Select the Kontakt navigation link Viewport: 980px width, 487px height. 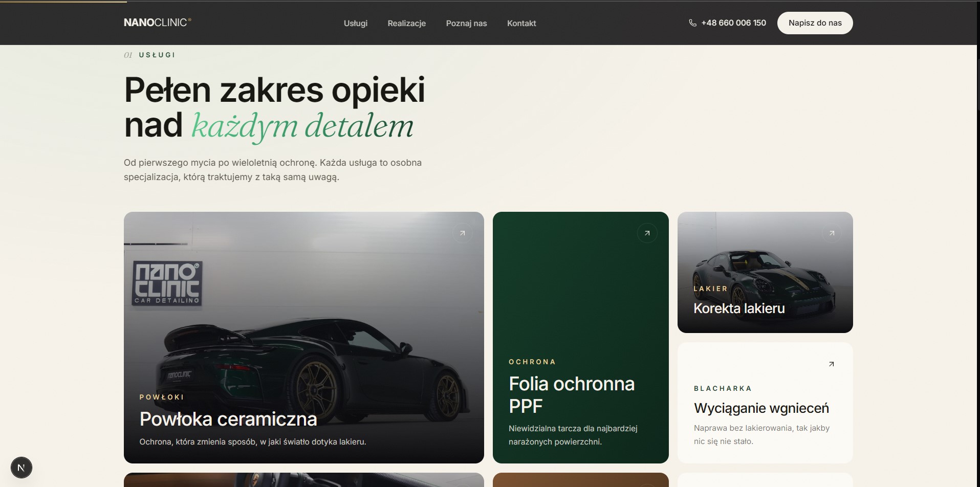point(521,23)
